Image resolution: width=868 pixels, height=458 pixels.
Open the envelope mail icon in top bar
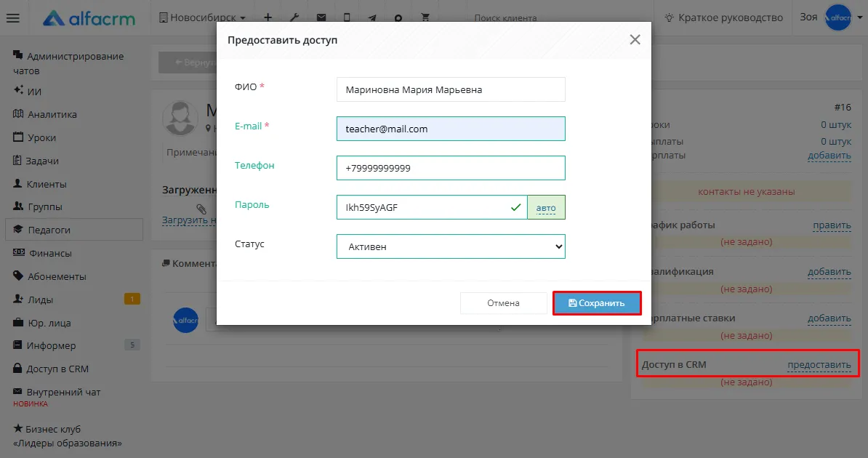(x=321, y=17)
